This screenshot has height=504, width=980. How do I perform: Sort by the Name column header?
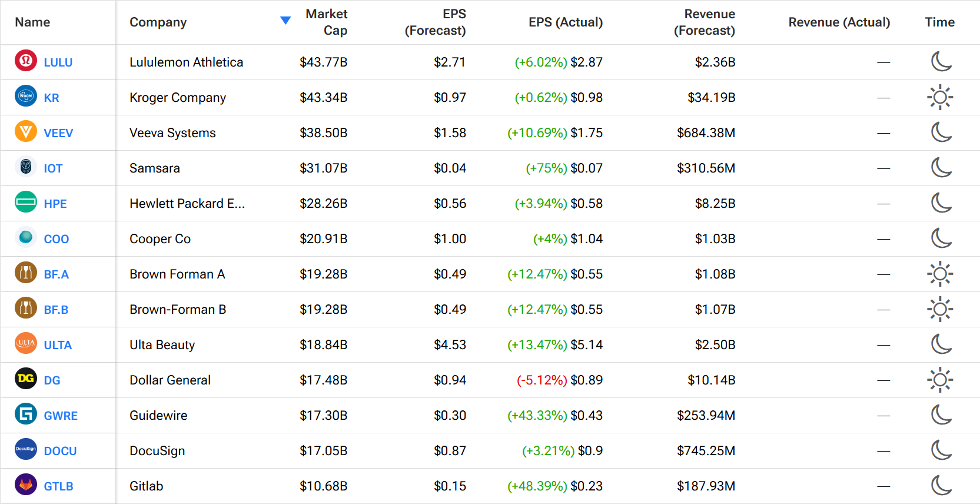[32, 22]
